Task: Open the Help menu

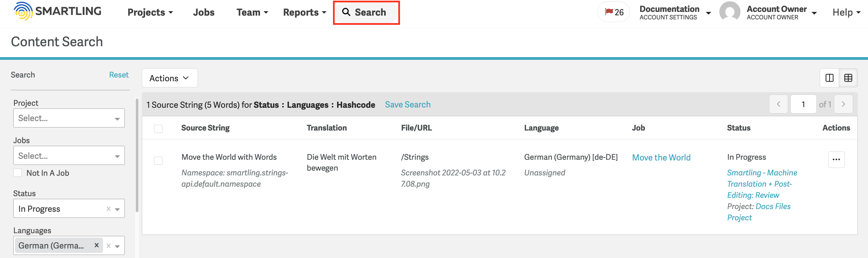Action: pos(846,13)
